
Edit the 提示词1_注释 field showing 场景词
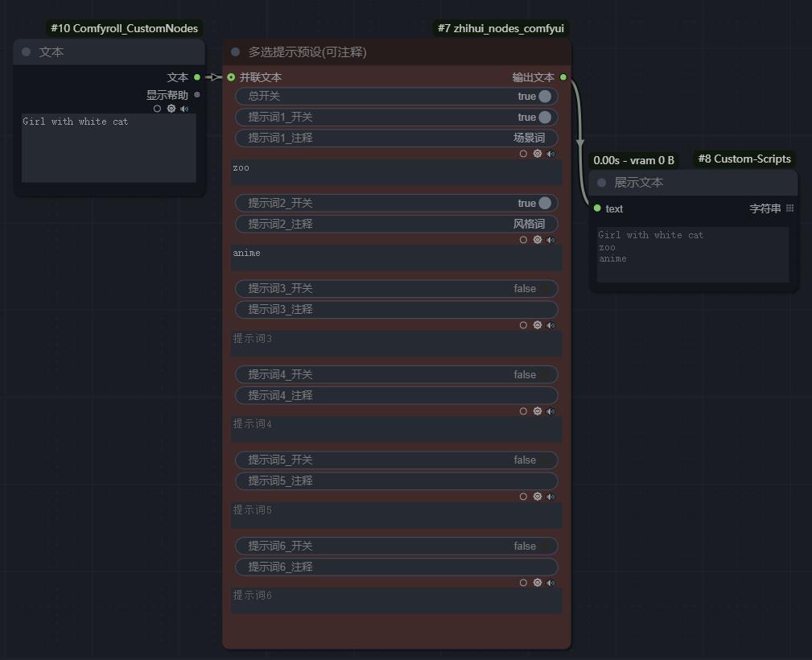(397, 138)
